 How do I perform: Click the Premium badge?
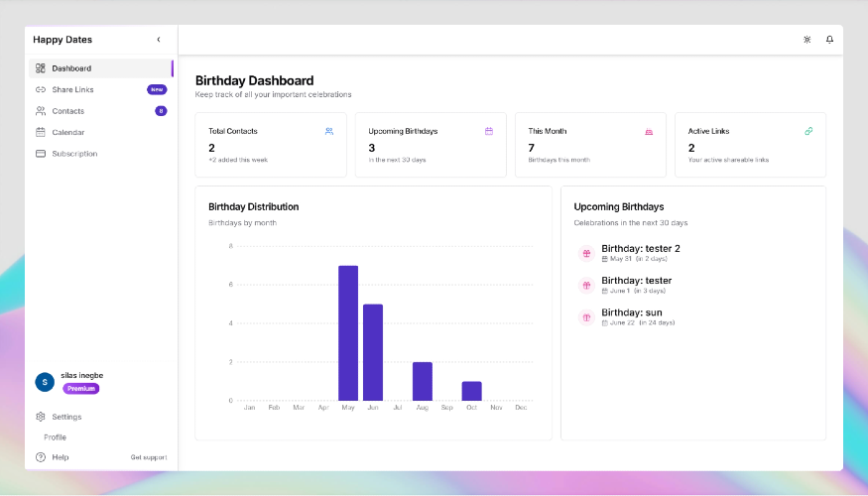pyautogui.click(x=80, y=389)
